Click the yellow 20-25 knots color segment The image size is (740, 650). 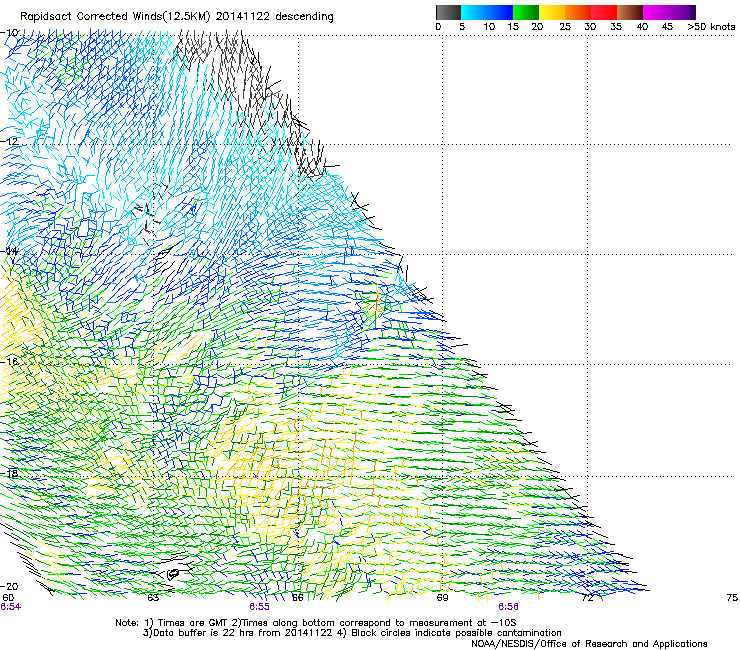pyautogui.click(x=552, y=12)
